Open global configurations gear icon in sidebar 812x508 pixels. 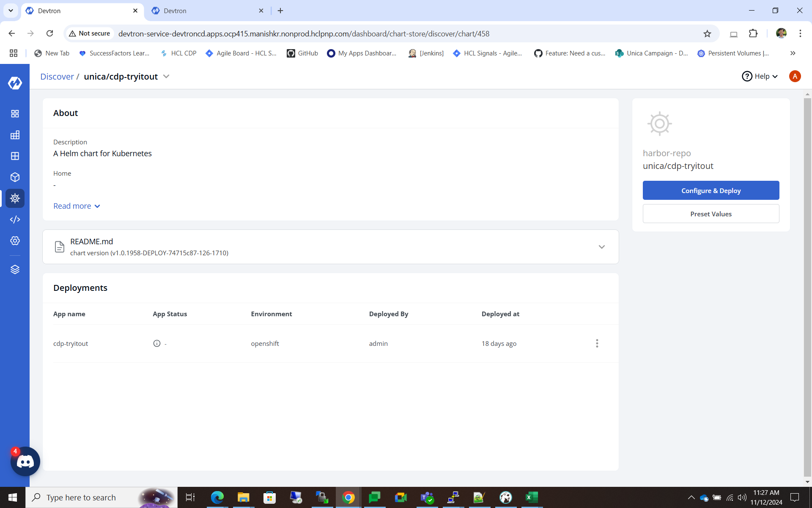pos(15,240)
